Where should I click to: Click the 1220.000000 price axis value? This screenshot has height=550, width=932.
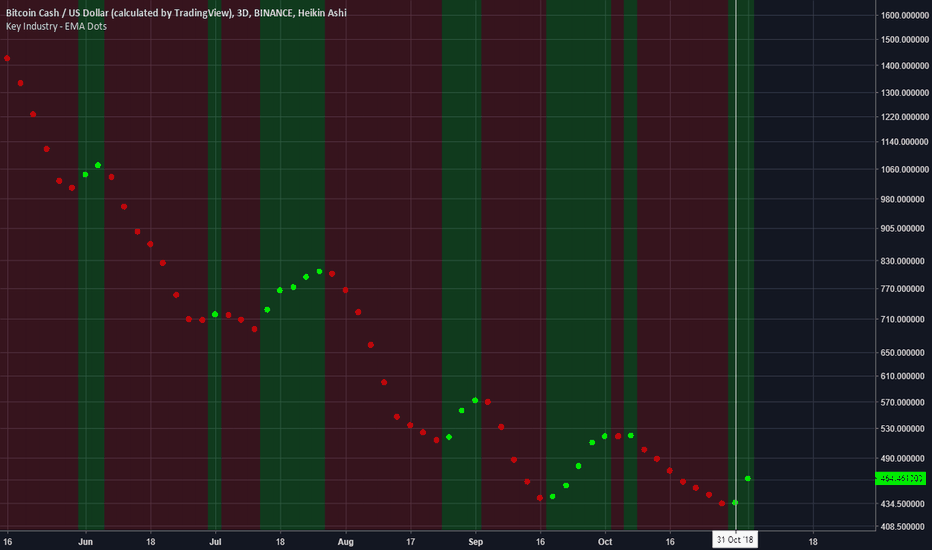click(904, 117)
